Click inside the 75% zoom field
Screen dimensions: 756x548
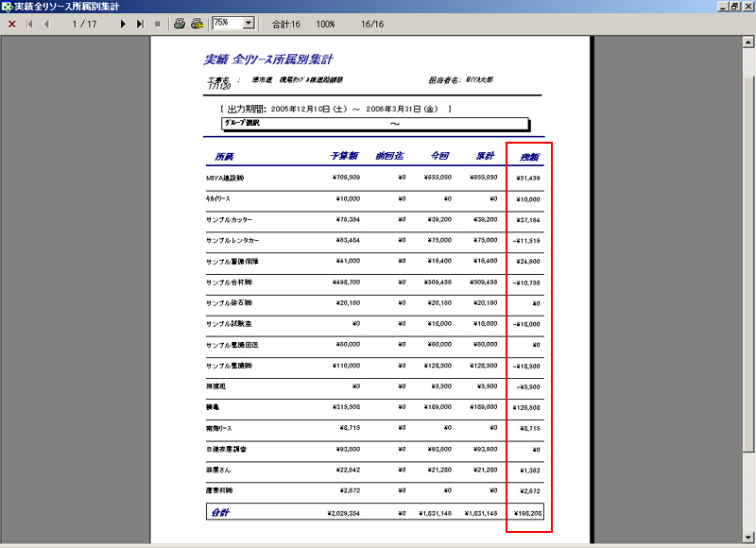click(x=228, y=23)
